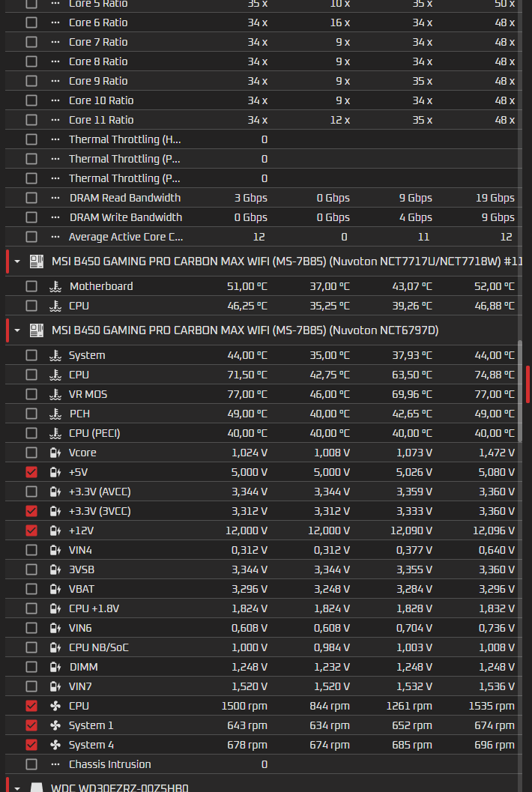Select the VIN6 row label
Viewport: 532px width, 792px height.
coord(80,629)
